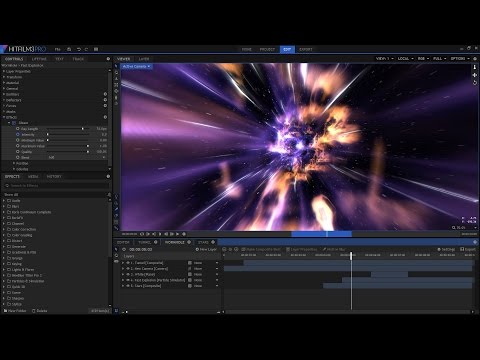Click the Motion Blur icon in timeline toolbar

coord(324,249)
